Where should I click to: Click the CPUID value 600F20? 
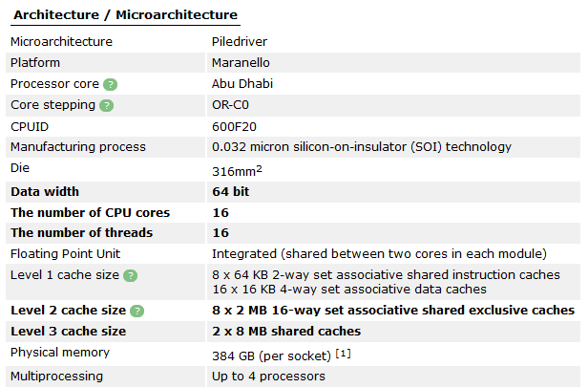tap(234, 127)
